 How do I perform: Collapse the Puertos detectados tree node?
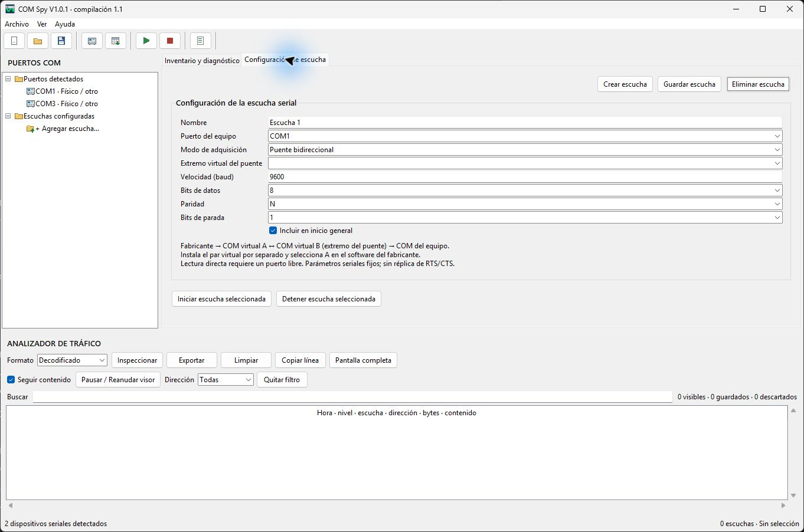[x=8, y=79]
